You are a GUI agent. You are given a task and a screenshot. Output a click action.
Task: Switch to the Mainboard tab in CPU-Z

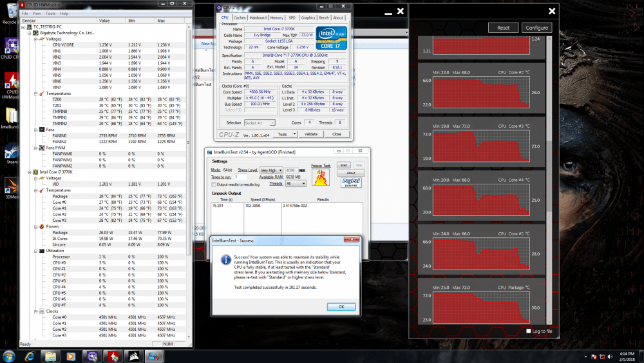click(258, 17)
